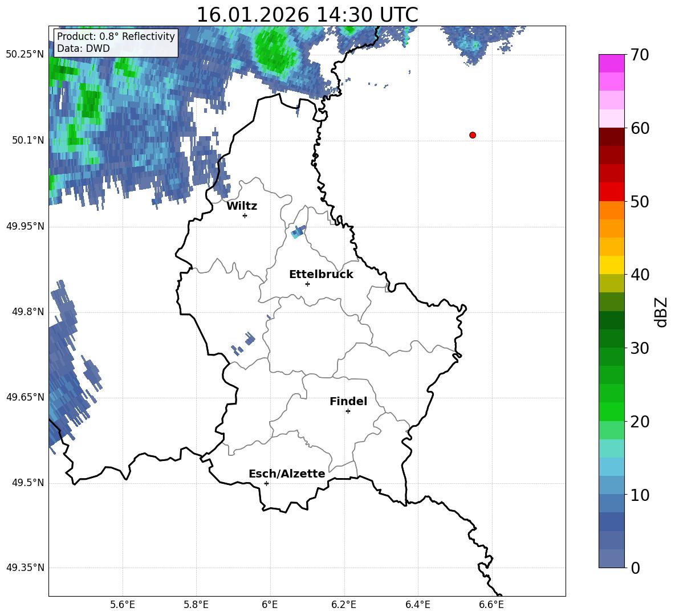
Task: Click the 30 dBZ colorbar tick label
Action: (640, 348)
